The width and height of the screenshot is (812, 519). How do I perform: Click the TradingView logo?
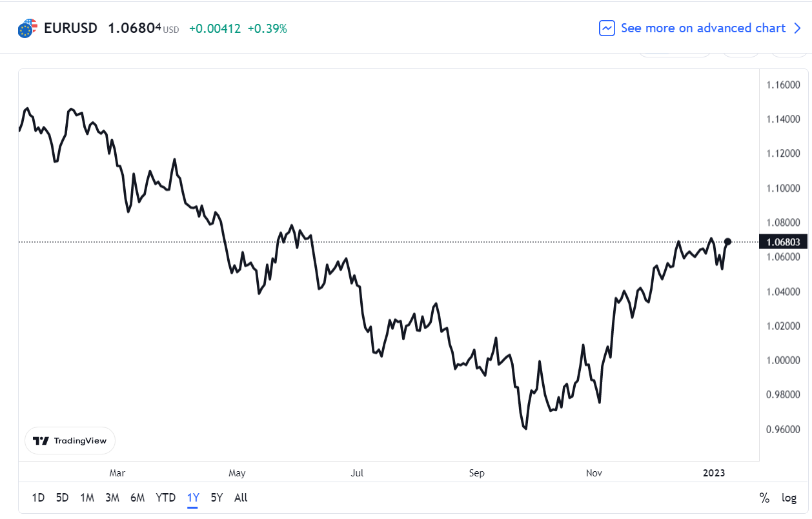pyautogui.click(x=70, y=441)
